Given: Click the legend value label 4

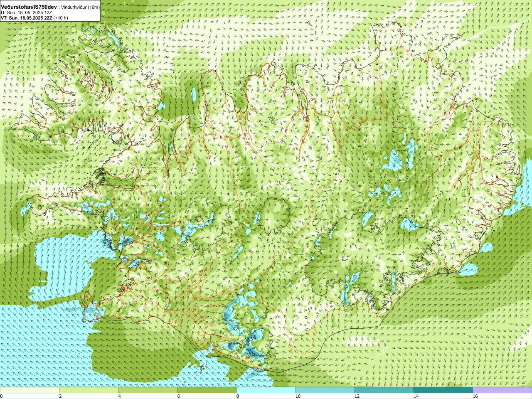Looking at the screenshot, I should (x=120, y=396).
